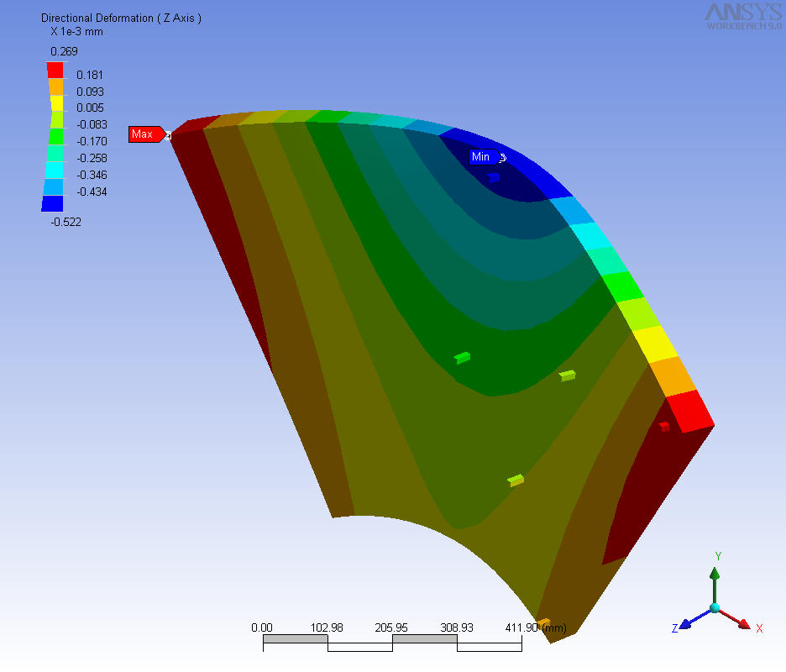Select the green legend color band
This screenshot has height=672, width=786.
tap(55, 136)
